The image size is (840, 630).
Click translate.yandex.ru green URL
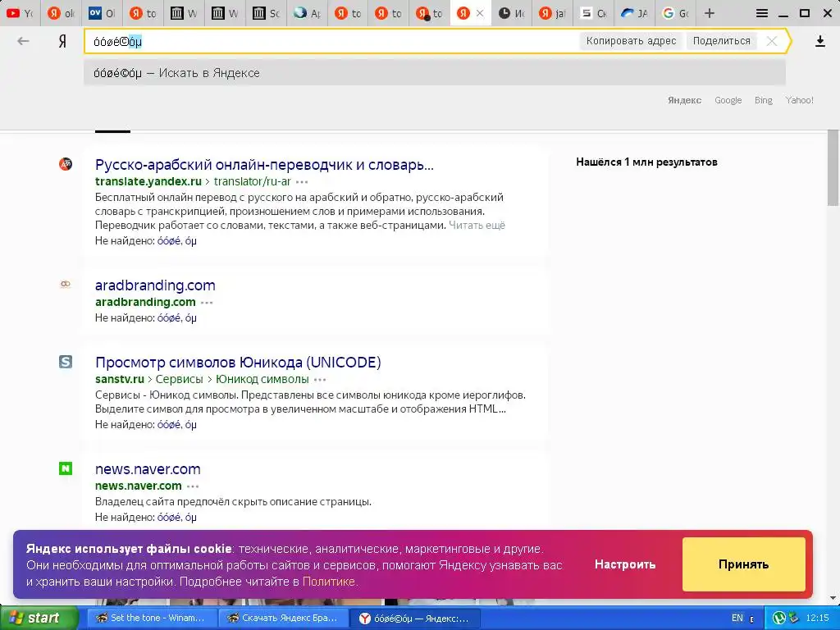(148, 181)
